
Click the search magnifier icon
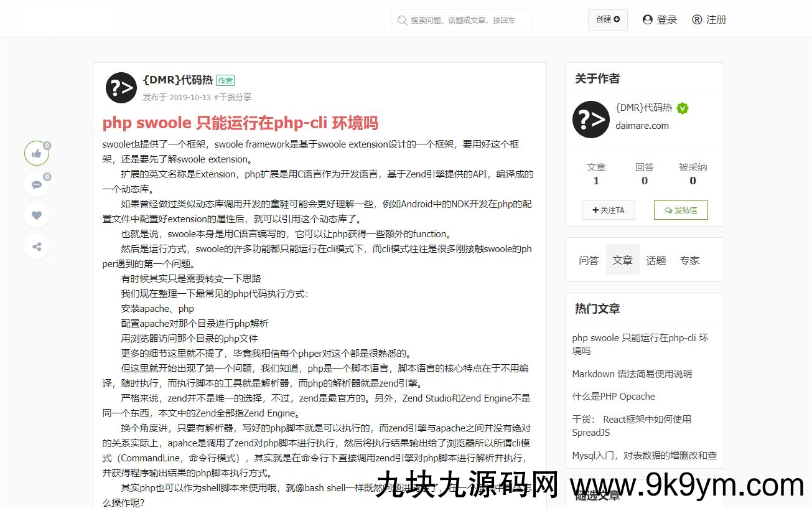coord(402,20)
